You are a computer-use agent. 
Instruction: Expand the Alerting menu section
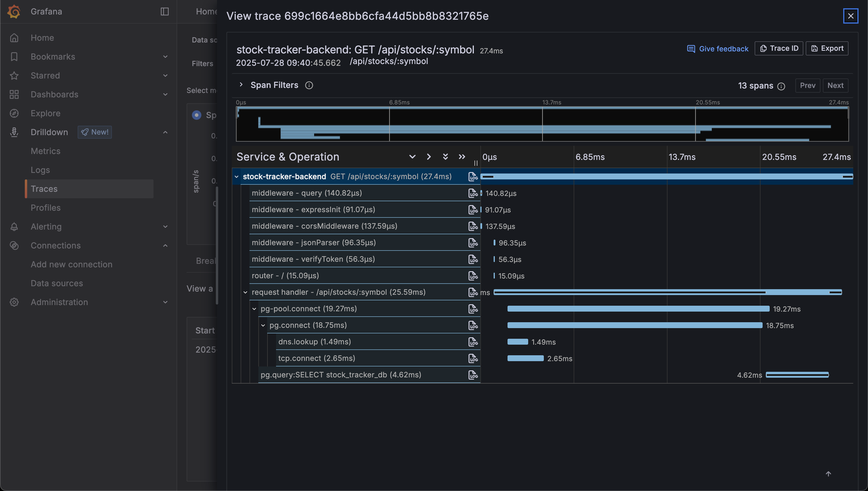165,227
